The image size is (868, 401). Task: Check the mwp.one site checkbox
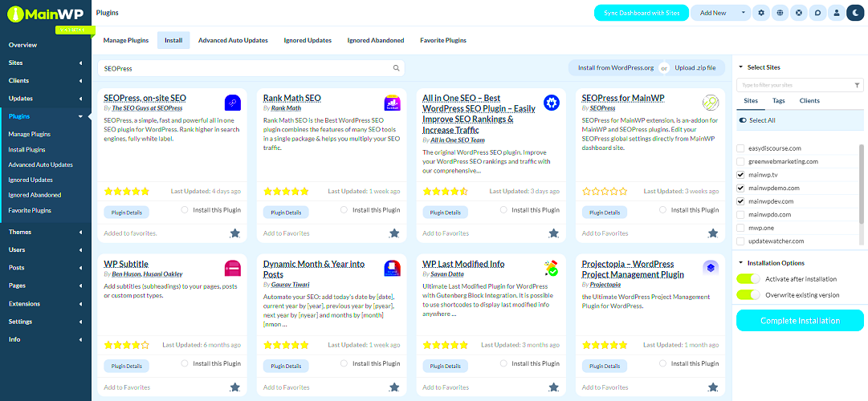point(740,228)
